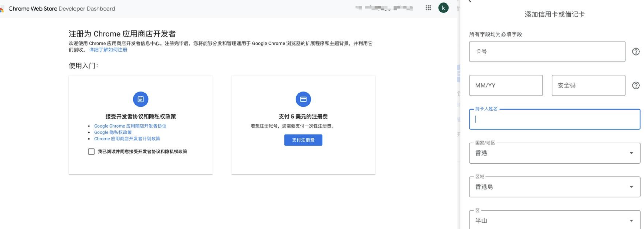Click the 添加信用卡或借记卡 heading
Image resolution: width=644 pixels, height=229 pixels.
pos(554,14)
